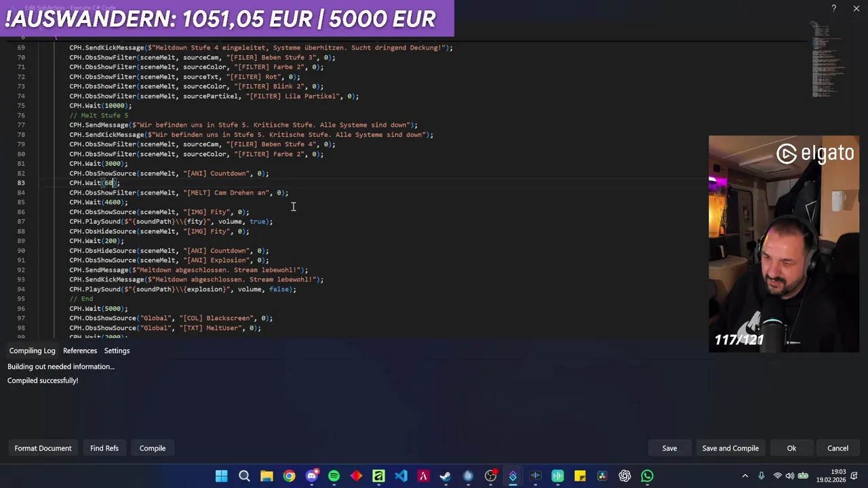Viewport: 868px width, 488px height.
Task: Click the battery tray icon
Action: pos(804,476)
